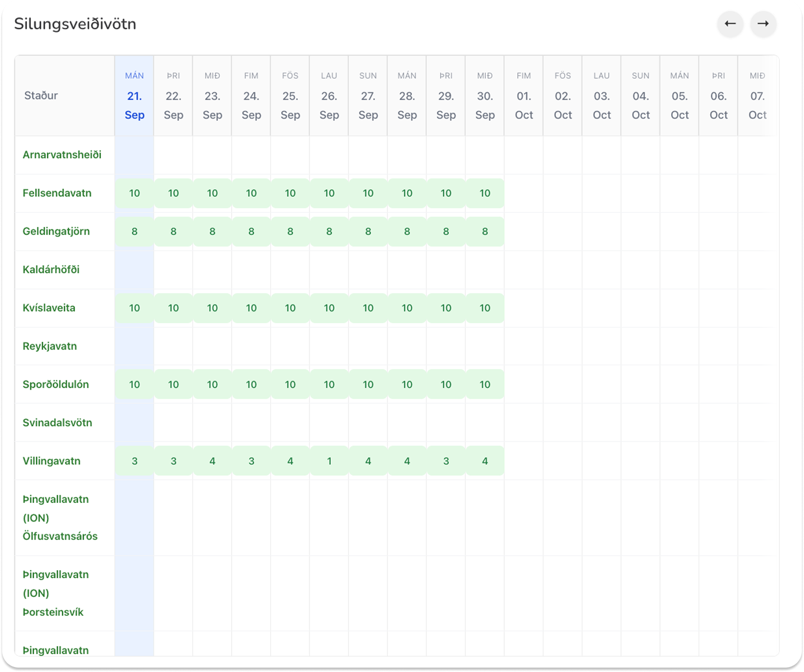Select Fellsendavatn availability for 21. Sep
The image size is (804, 672).
[135, 193]
